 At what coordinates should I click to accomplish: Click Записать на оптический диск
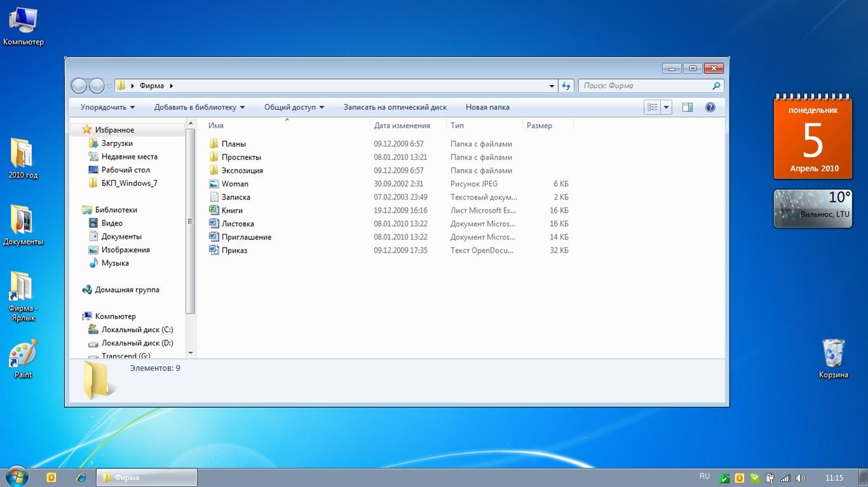395,107
